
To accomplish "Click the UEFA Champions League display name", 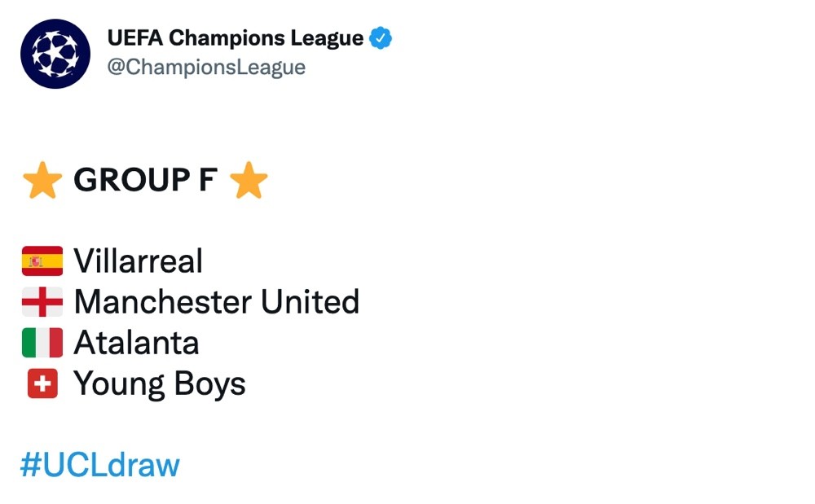I will tap(235, 38).
